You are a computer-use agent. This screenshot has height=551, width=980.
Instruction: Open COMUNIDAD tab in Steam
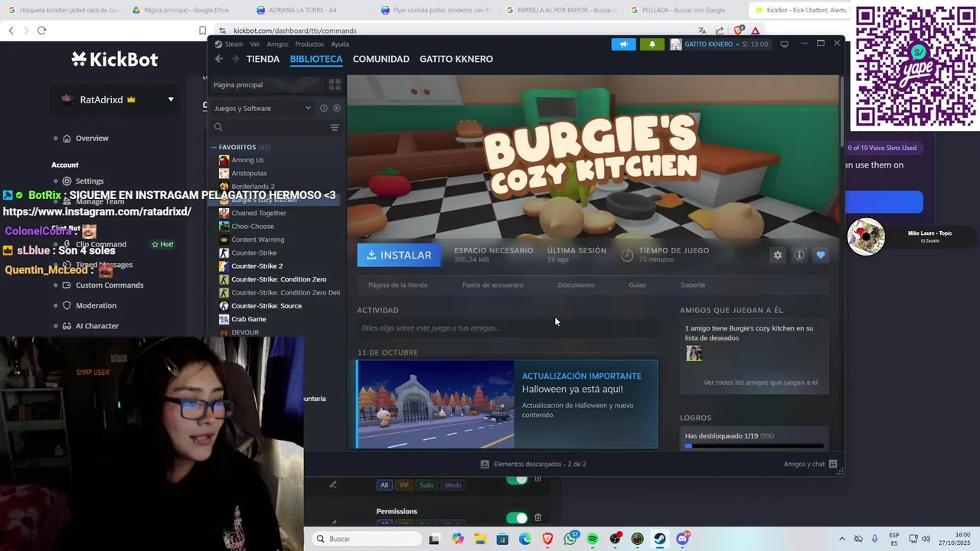[x=381, y=59]
